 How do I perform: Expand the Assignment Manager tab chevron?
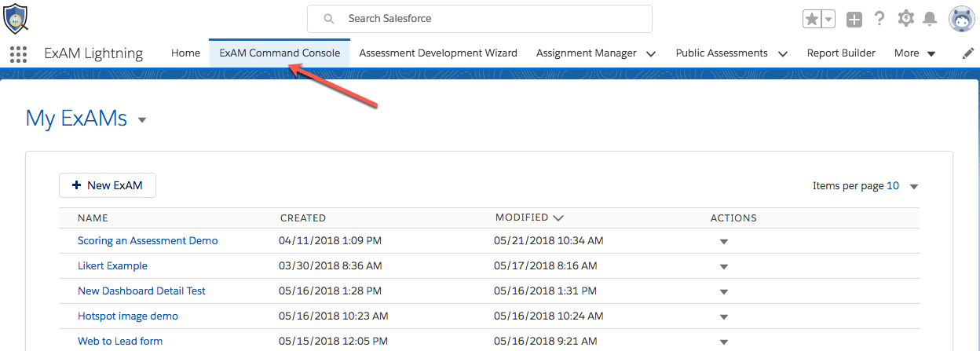[651, 54]
